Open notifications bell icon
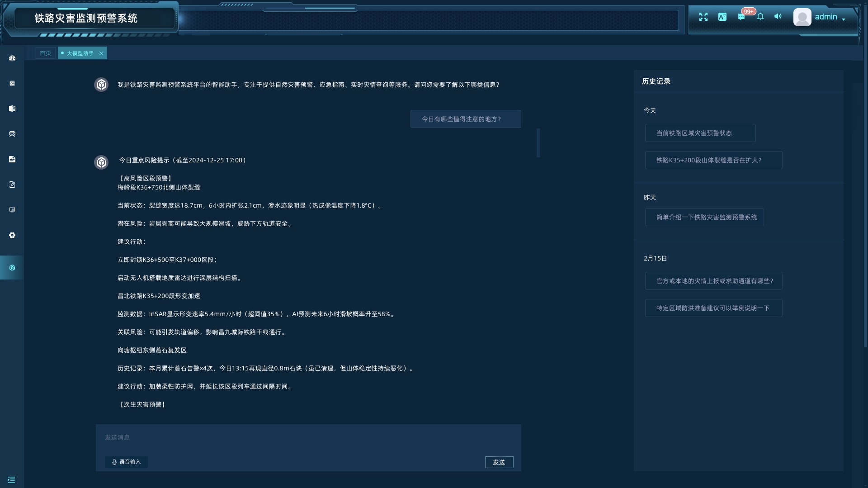This screenshot has width=868, height=488. click(x=760, y=17)
